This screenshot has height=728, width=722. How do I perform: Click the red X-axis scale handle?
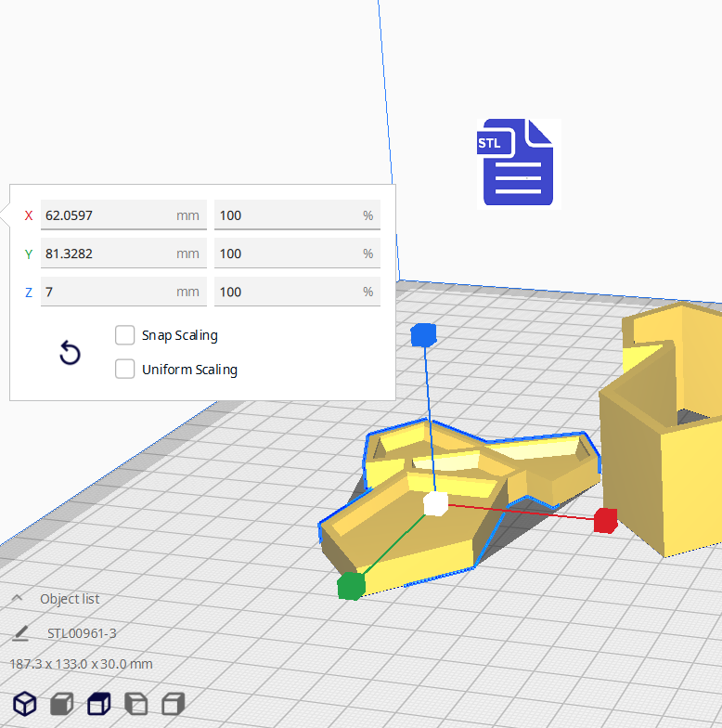(606, 520)
